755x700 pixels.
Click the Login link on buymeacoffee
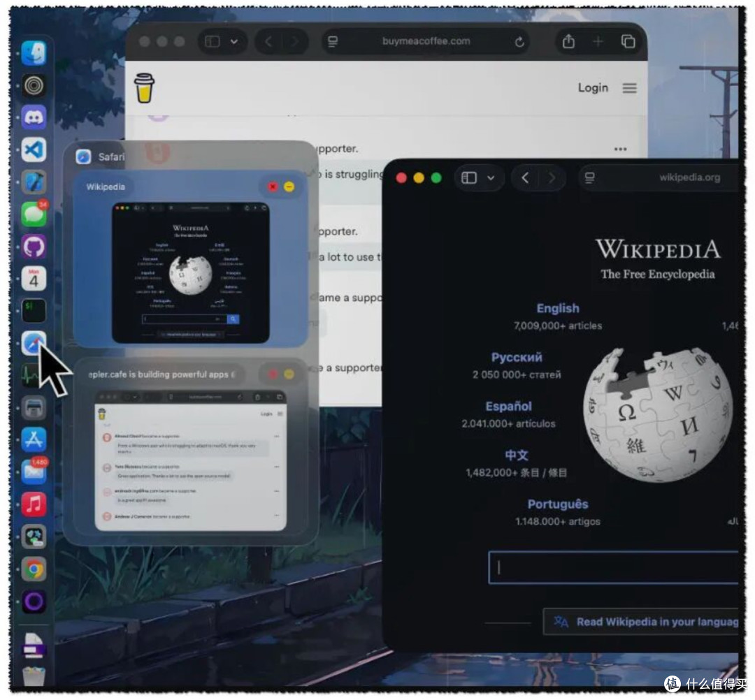(x=593, y=87)
